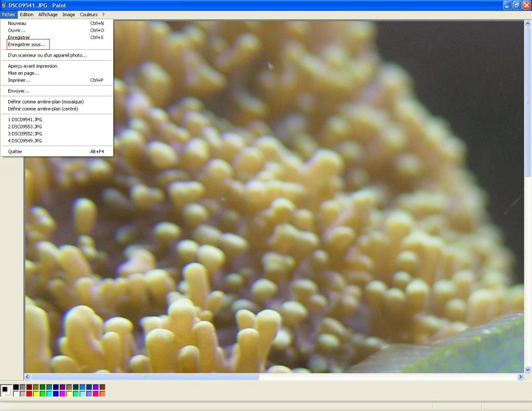Open recent file 2 DSC09553.JPG

tap(56, 127)
